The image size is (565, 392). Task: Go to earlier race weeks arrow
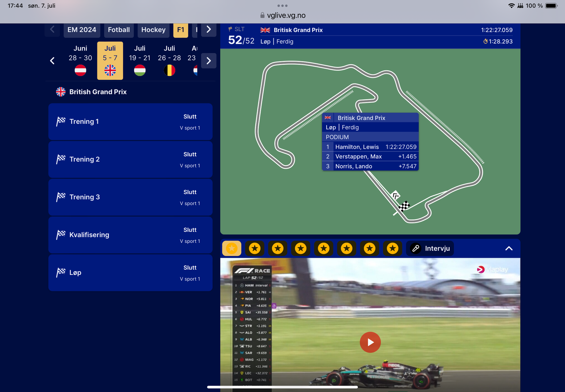click(x=52, y=61)
